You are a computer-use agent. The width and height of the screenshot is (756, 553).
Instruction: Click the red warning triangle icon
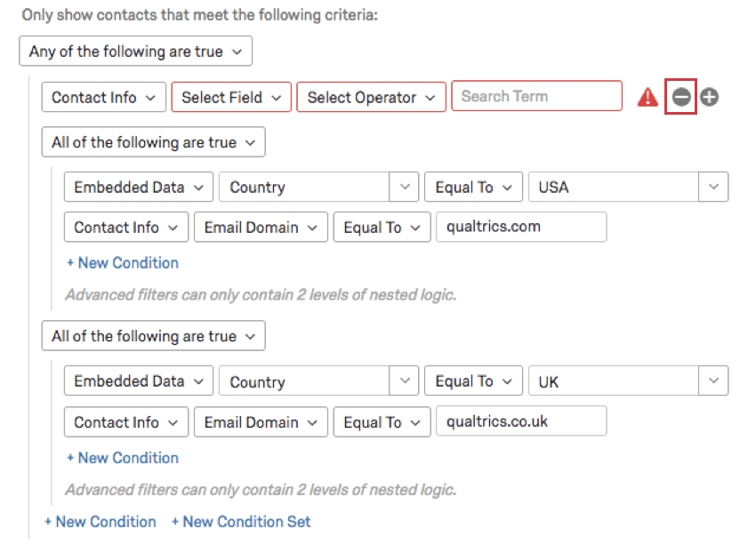coord(647,97)
